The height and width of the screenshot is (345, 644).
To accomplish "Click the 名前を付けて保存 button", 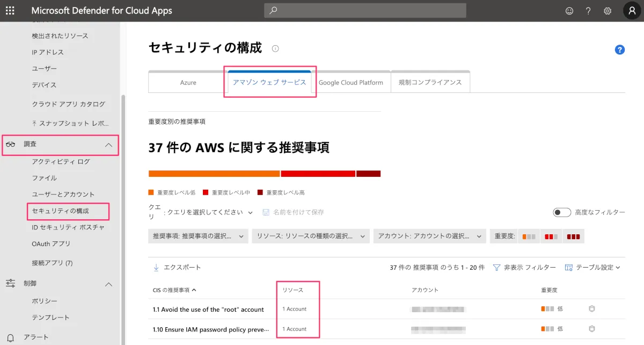I will [293, 212].
